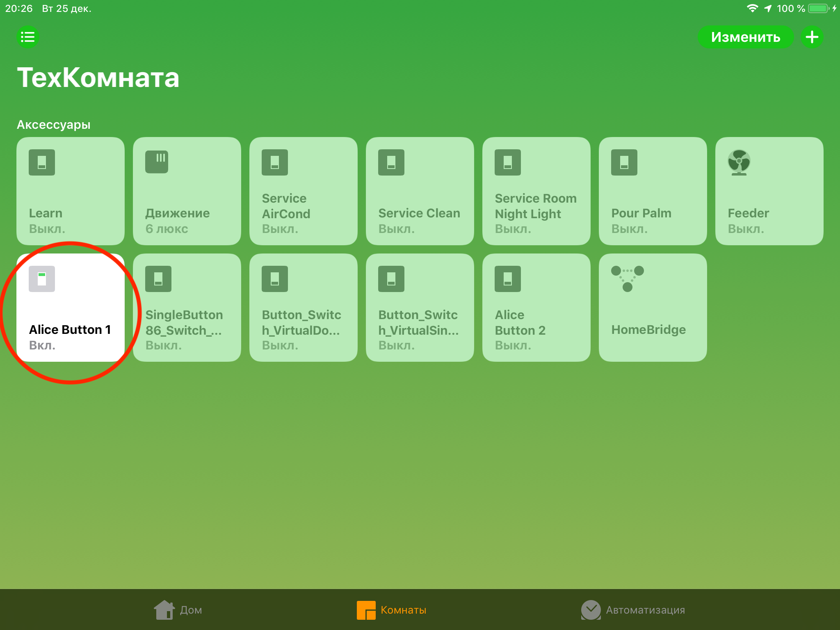This screenshot has height=630, width=840.
Task: Toggle the SingleButton 86_Switch tile
Action: coord(187,308)
